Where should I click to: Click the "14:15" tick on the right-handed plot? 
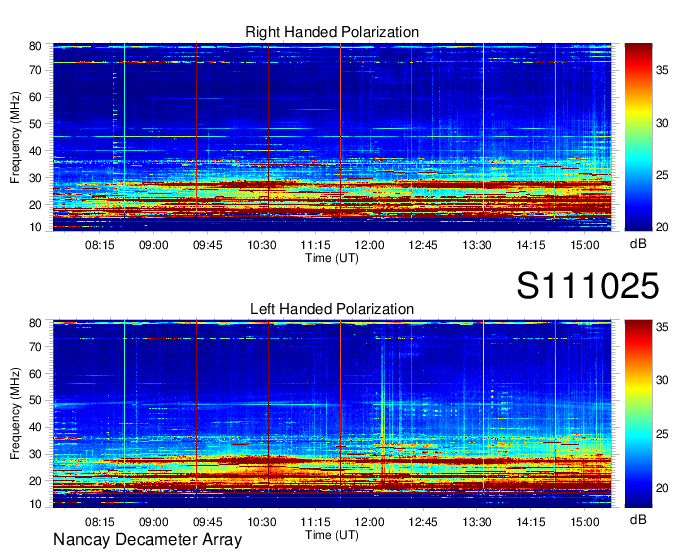pyautogui.click(x=531, y=245)
